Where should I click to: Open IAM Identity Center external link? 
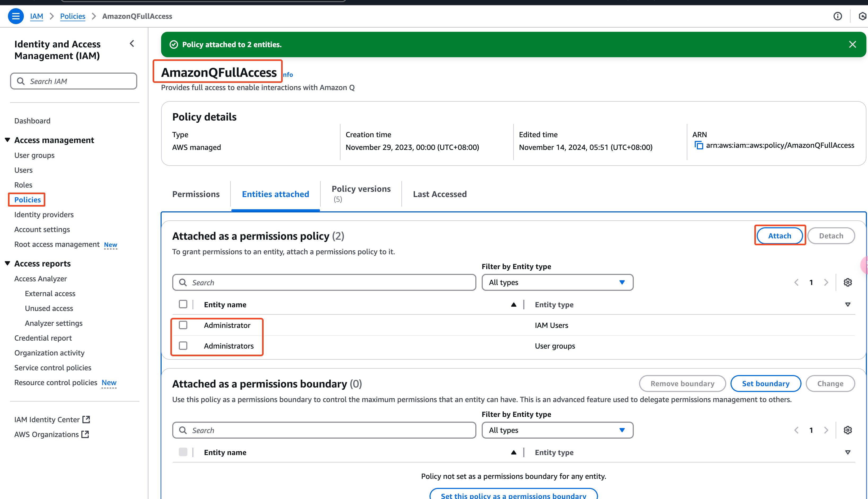click(52, 420)
